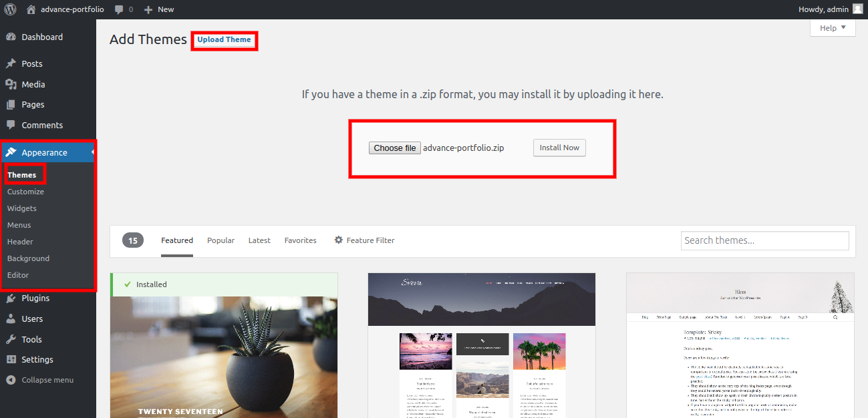Click the New label in admin bar
This screenshot has width=868, height=418.
[x=166, y=9]
